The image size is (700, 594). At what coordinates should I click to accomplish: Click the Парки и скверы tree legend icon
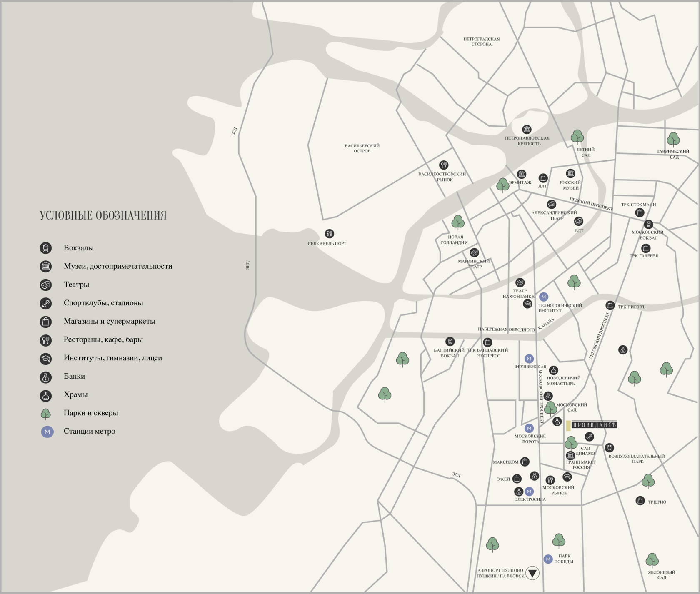[46, 414]
